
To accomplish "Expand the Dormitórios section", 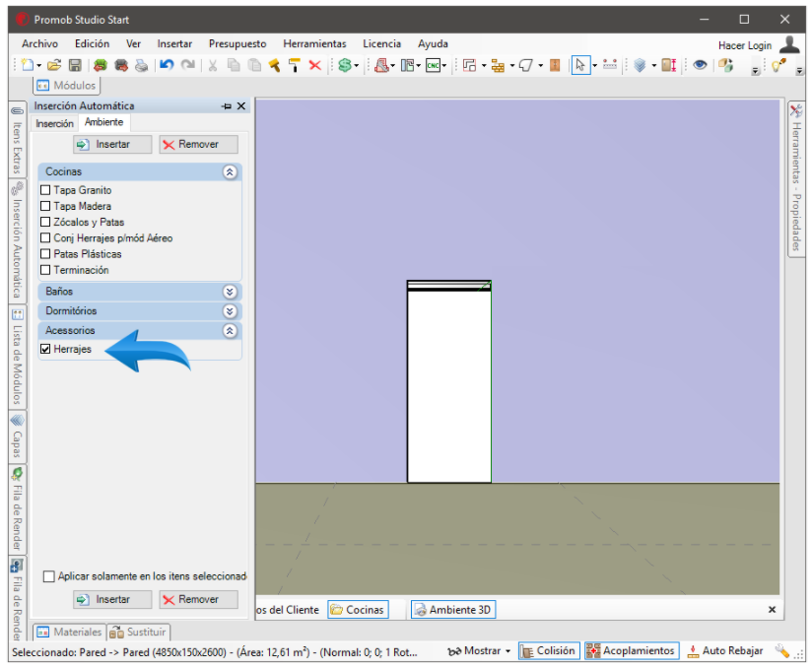I will pos(230,311).
